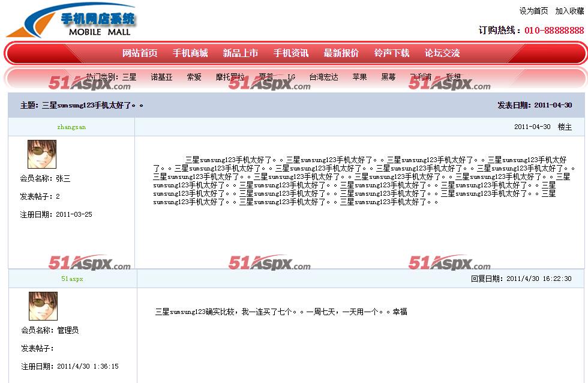The height and width of the screenshot is (383, 588).
Task: Click the first post body text
Action: [x=364, y=181]
